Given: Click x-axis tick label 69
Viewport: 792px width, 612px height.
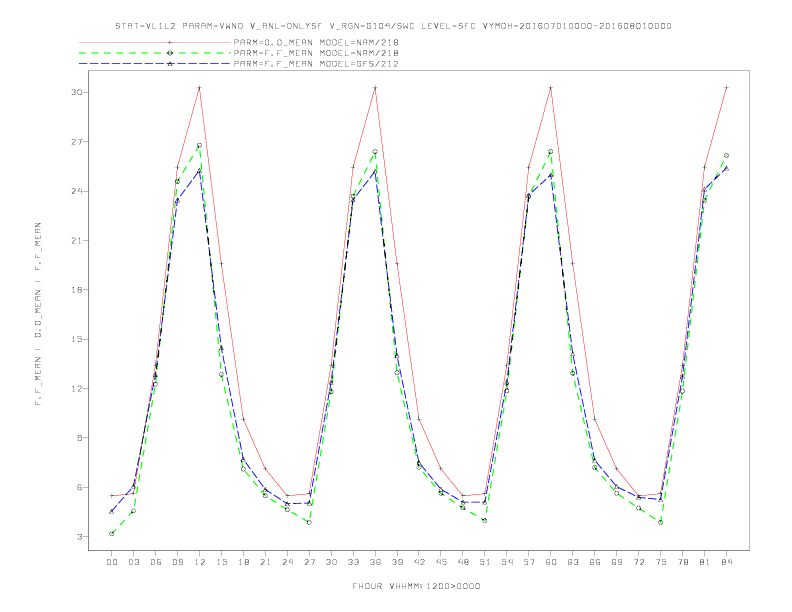Looking at the screenshot, I should (x=617, y=562).
